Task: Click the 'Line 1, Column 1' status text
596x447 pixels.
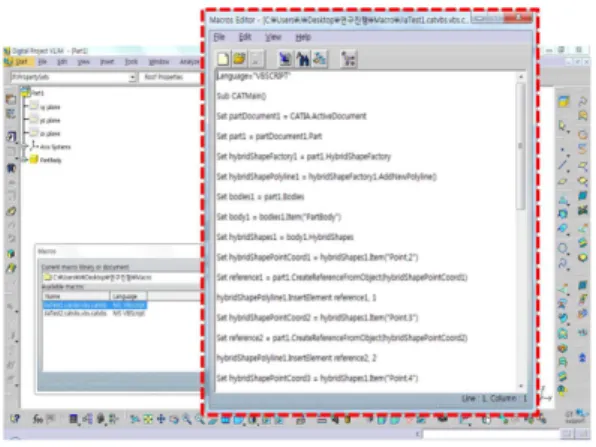Action: click(x=495, y=398)
